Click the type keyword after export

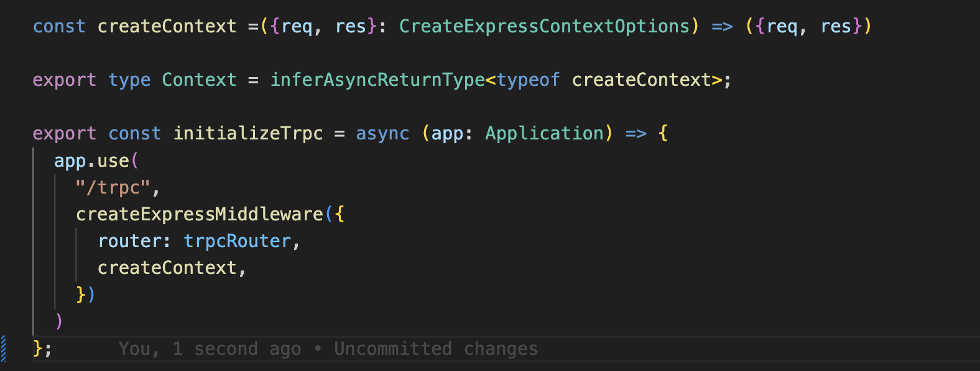coord(129,80)
